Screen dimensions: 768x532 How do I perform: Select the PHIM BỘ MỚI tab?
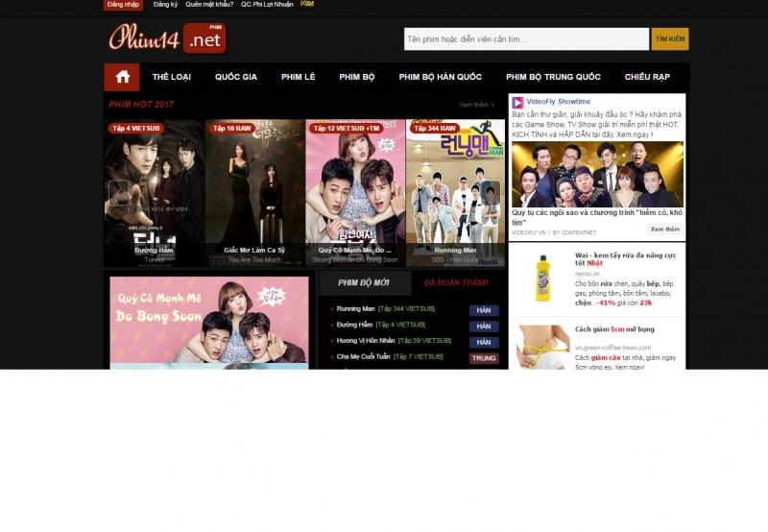(364, 283)
